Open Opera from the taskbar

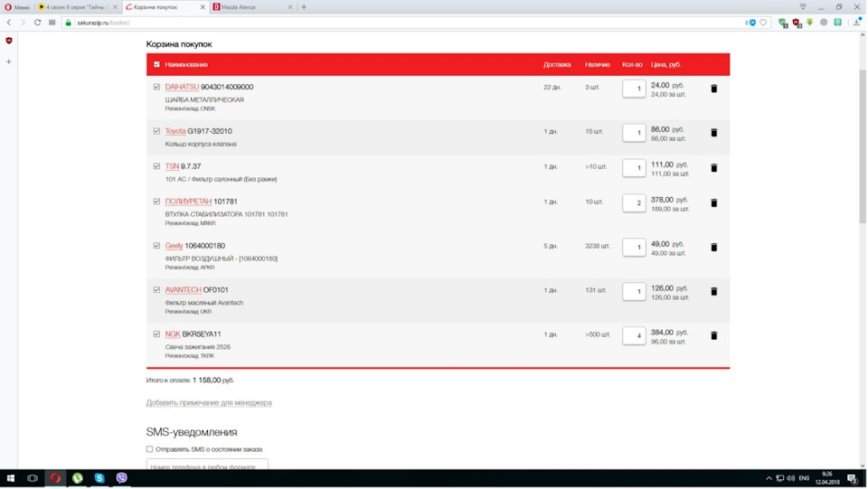(x=55, y=478)
